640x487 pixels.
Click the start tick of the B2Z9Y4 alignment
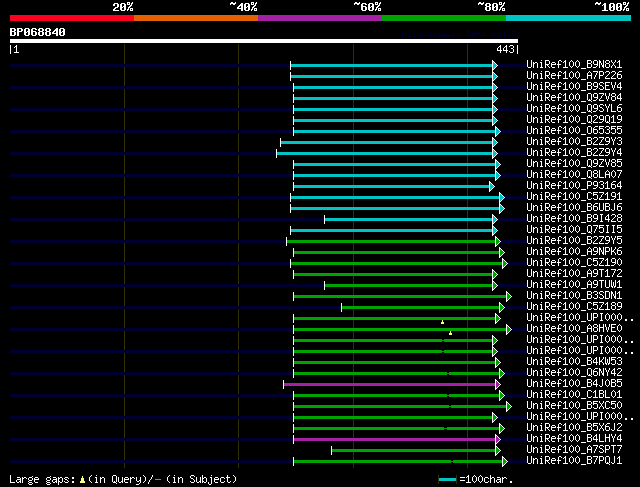click(x=276, y=153)
